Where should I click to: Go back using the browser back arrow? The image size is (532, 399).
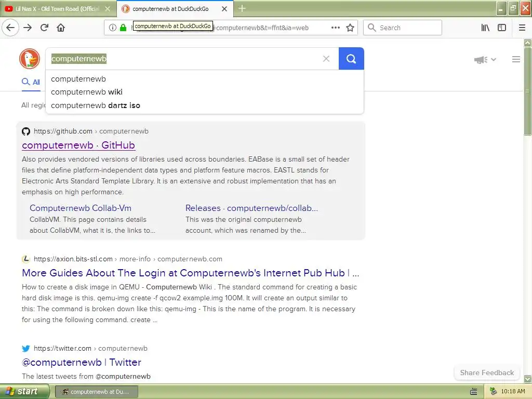pos(10,28)
